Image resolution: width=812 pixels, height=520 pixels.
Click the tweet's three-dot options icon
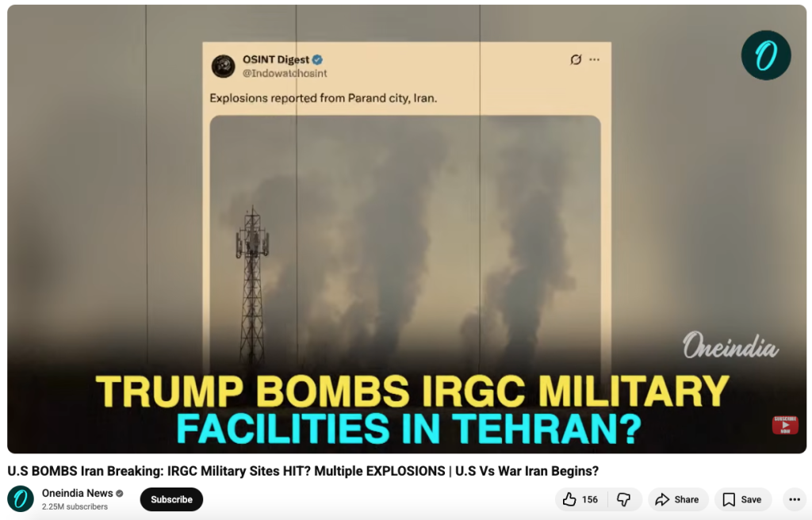tap(595, 59)
